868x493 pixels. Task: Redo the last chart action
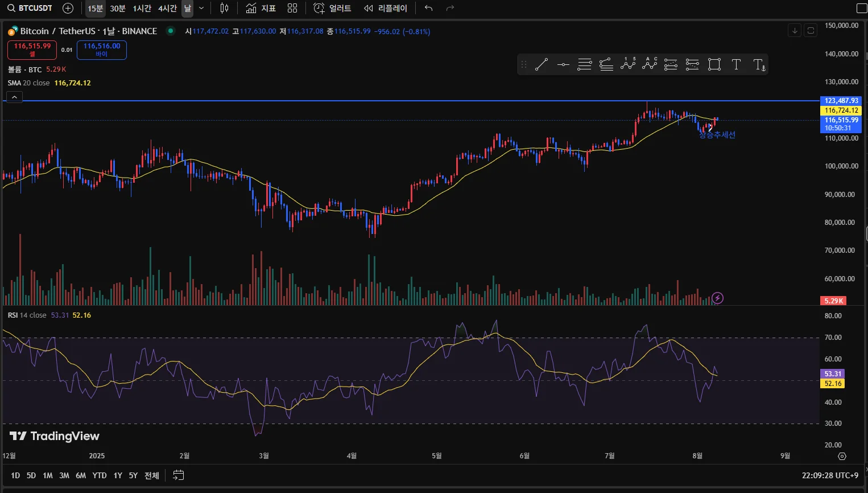(450, 9)
